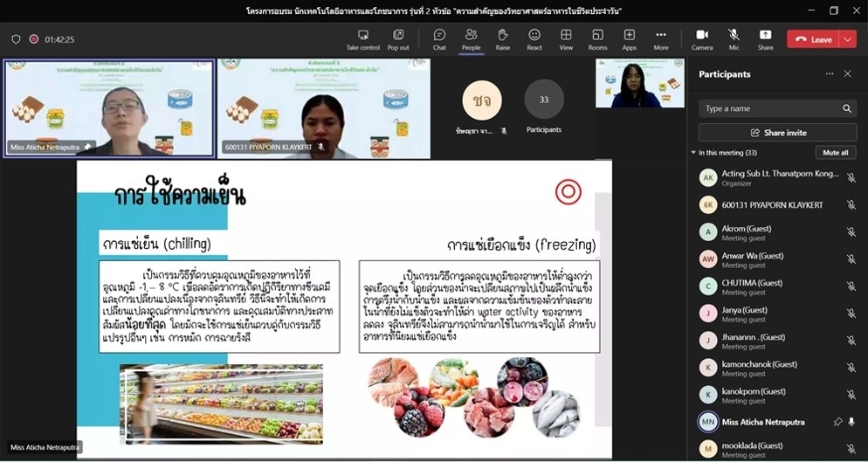868x462 pixels.
Task: Click the pin icon on Aticha's video tile
Action: click(x=87, y=148)
